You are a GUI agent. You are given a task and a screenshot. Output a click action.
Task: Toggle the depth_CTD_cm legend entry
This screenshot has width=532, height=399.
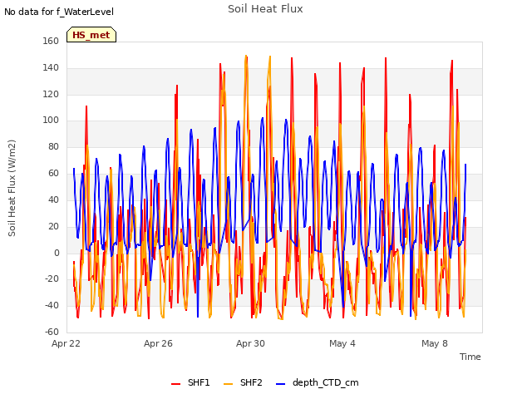coord(318,382)
